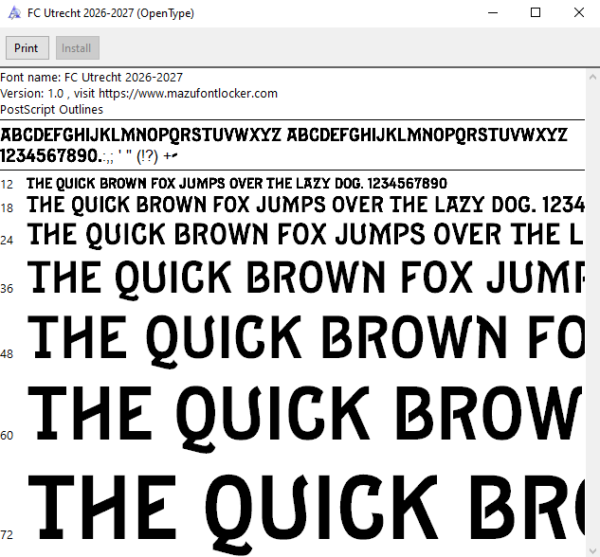Click the size 36 label

(x=7, y=289)
